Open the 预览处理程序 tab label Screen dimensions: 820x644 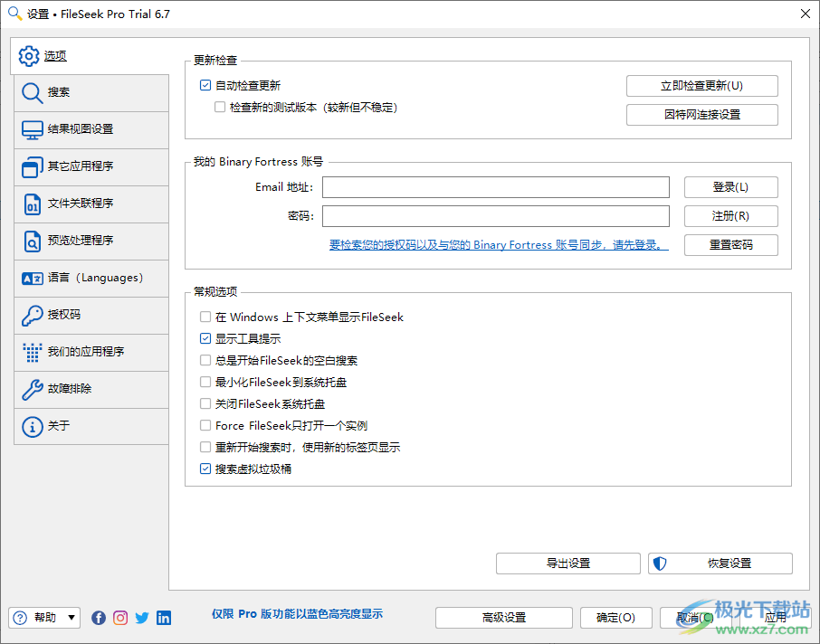(81, 241)
